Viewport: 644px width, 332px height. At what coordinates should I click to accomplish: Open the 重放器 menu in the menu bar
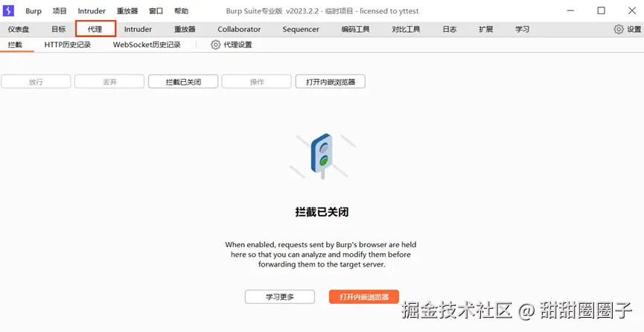(127, 11)
